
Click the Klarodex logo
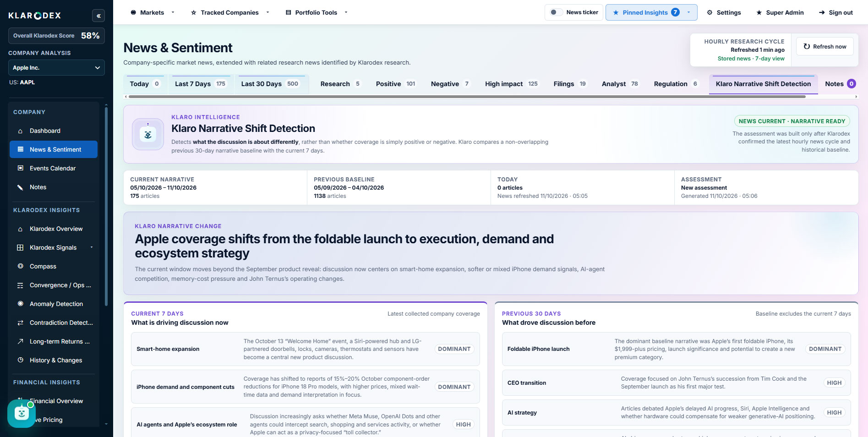coord(35,16)
